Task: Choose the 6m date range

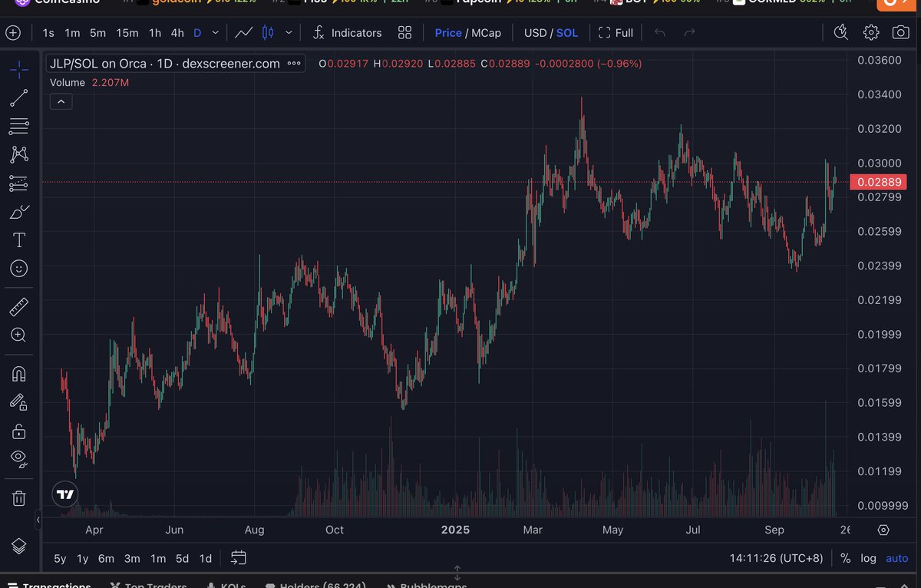Action: pos(106,558)
